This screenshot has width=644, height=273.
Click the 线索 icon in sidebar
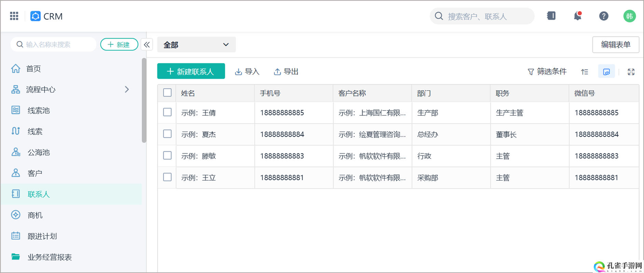point(16,131)
